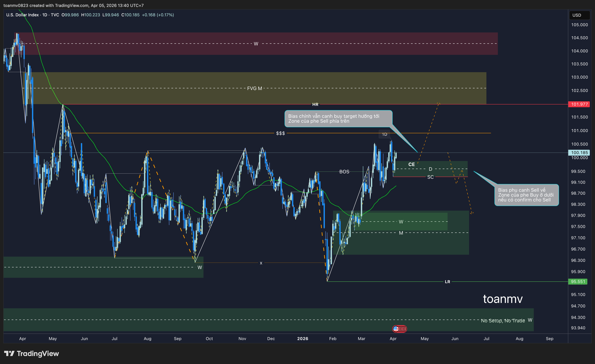The width and height of the screenshot is (595, 364).
Task: Click the closing value 'C100.185' in the header
Action: (x=130, y=15)
